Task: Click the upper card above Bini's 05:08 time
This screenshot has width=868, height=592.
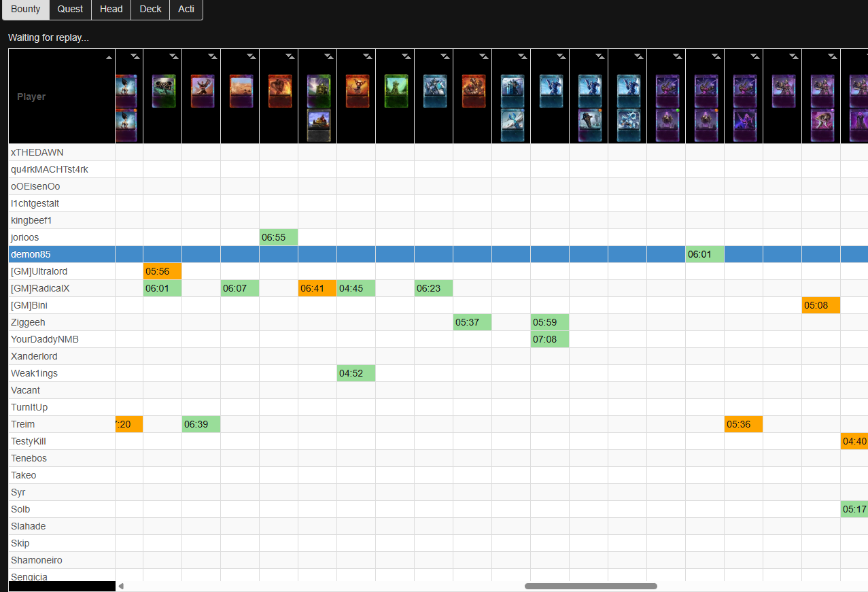Action: click(822, 91)
